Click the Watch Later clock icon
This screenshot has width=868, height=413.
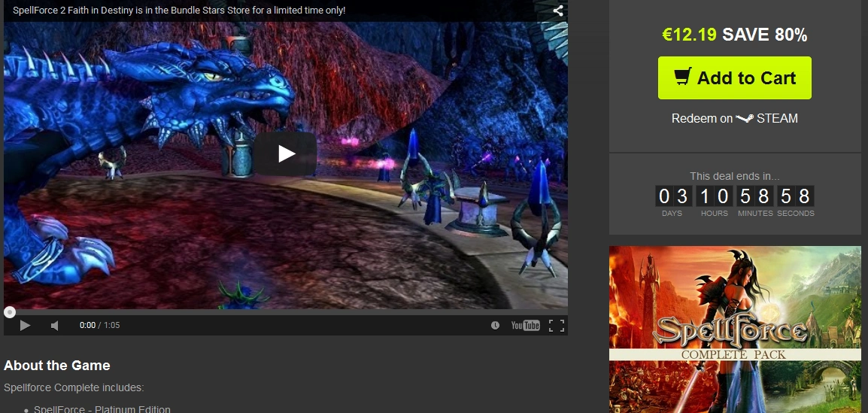(495, 326)
